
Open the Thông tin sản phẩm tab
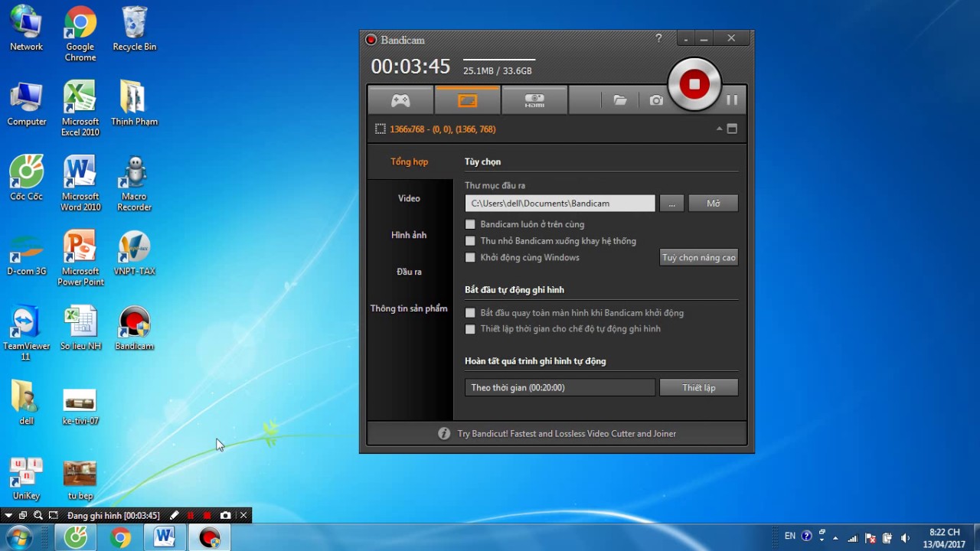[x=410, y=308]
